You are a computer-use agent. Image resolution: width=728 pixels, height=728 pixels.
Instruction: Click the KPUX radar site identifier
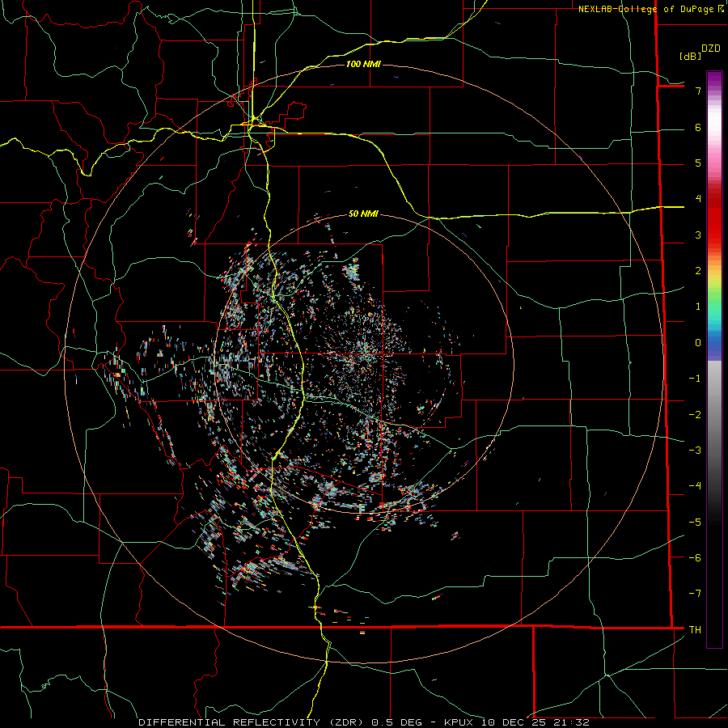click(459, 722)
